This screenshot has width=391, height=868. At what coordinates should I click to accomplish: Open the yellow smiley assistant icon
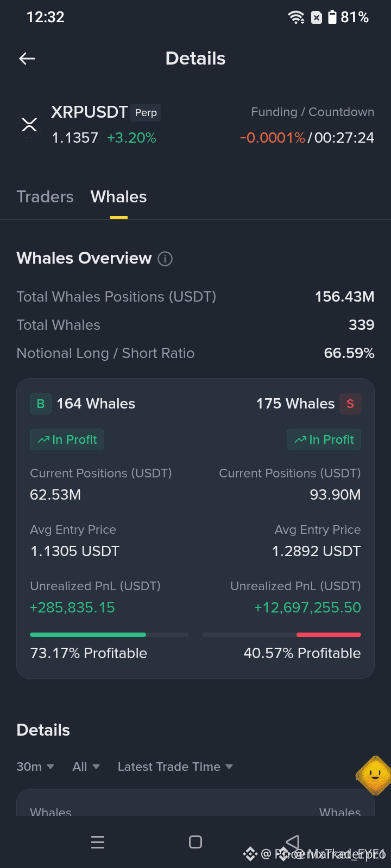(x=375, y=776)
